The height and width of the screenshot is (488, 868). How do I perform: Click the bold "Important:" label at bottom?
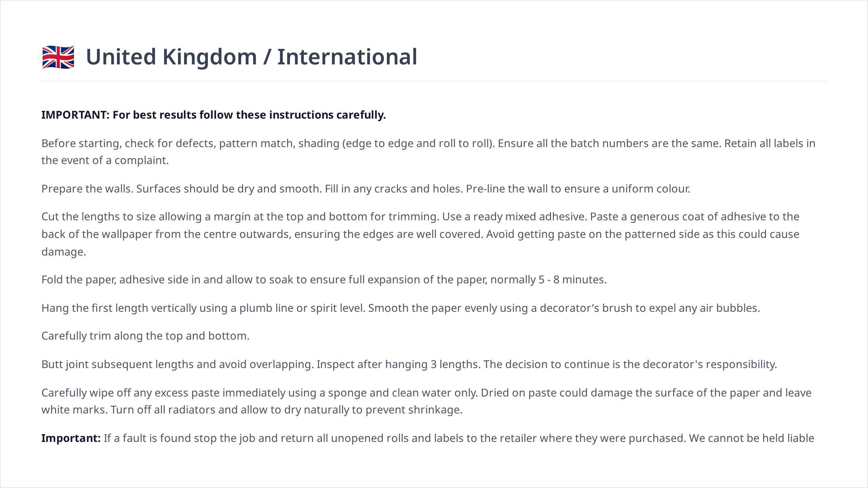pos(71,439)
